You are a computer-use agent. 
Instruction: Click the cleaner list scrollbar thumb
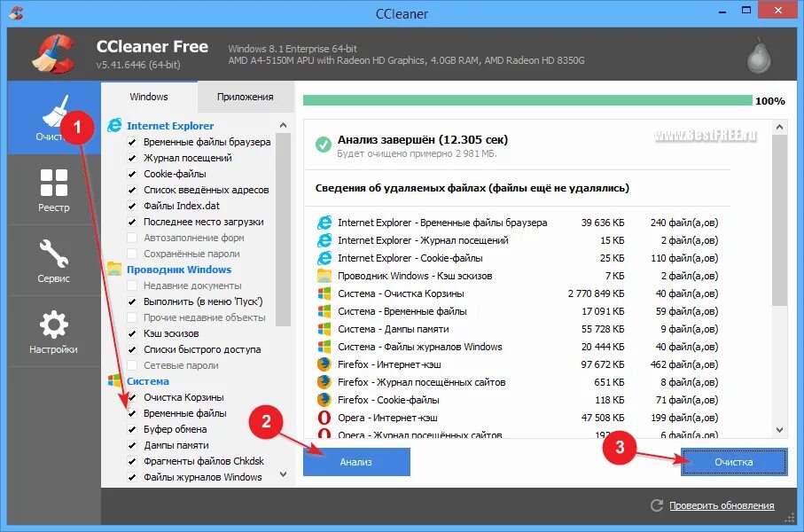tap(283, 230)
